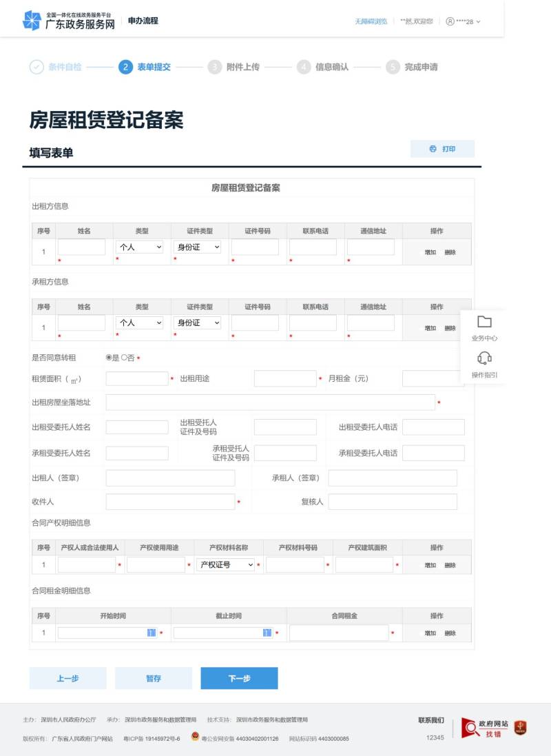Open calendar picker for 开始时间
The height and width of the screenshot is (756, 551).
tap(152, 633)
